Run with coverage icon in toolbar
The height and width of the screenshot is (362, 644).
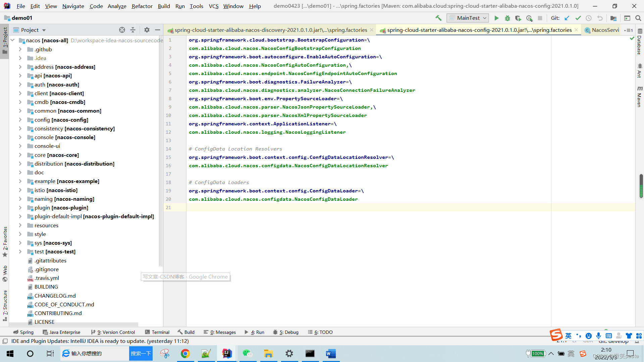pyautogui.click(x=518, y=18)
